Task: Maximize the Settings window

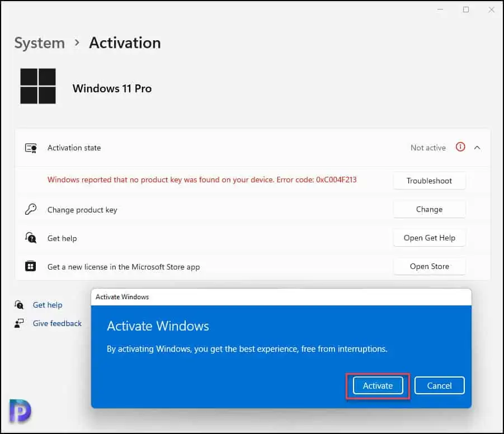Action: pyautogui.click(x=466, y=10)
